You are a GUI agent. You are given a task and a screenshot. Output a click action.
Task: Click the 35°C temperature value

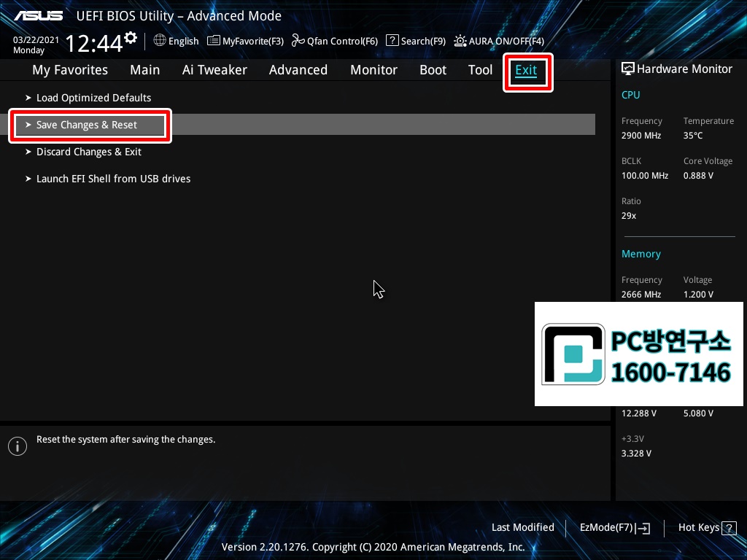[693, 136]
